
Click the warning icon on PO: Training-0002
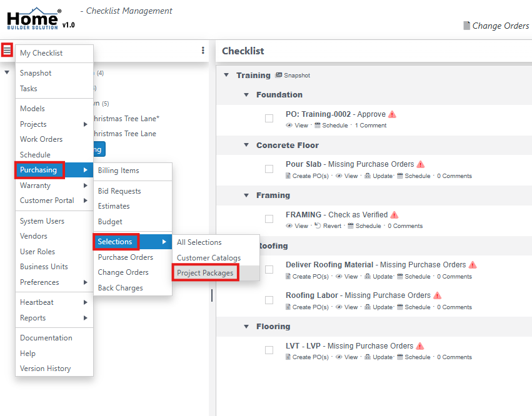(x=392, y=114)
